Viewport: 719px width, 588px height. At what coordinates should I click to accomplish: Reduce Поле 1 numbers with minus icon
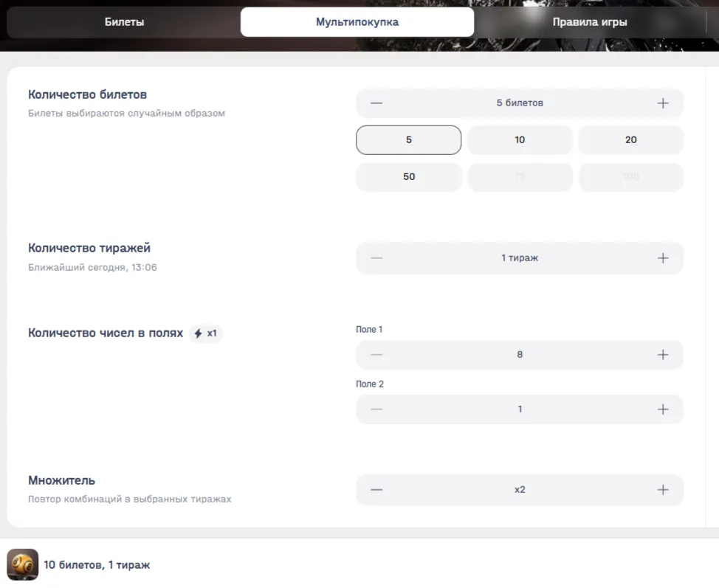click(376, 355)
